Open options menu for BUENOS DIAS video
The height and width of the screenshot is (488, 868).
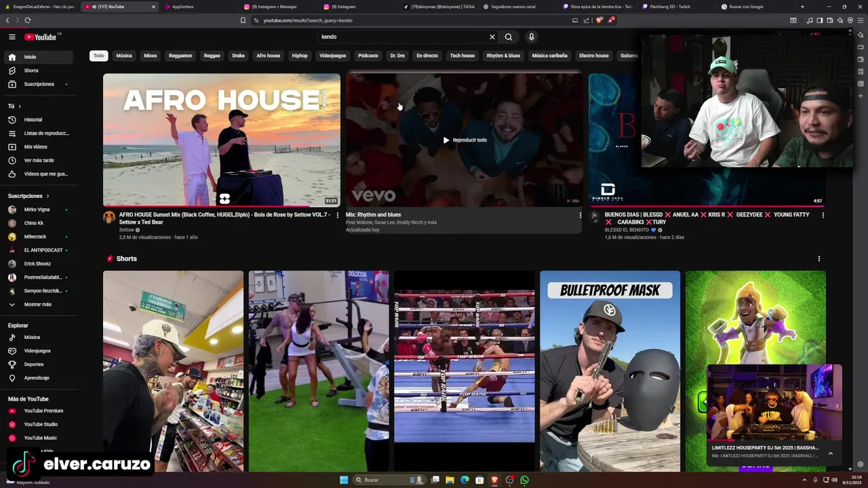(823, 215)
